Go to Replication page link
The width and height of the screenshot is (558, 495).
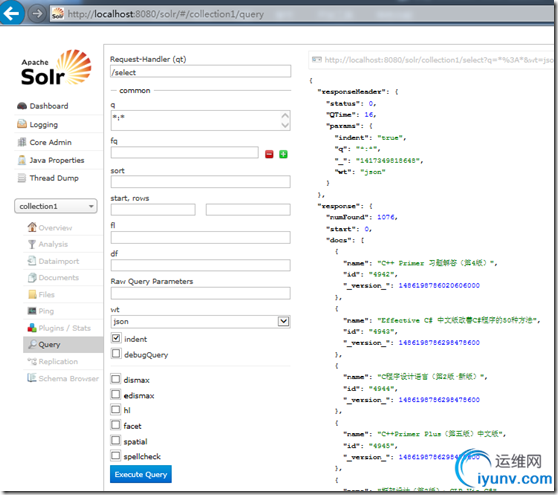(58, 362)
